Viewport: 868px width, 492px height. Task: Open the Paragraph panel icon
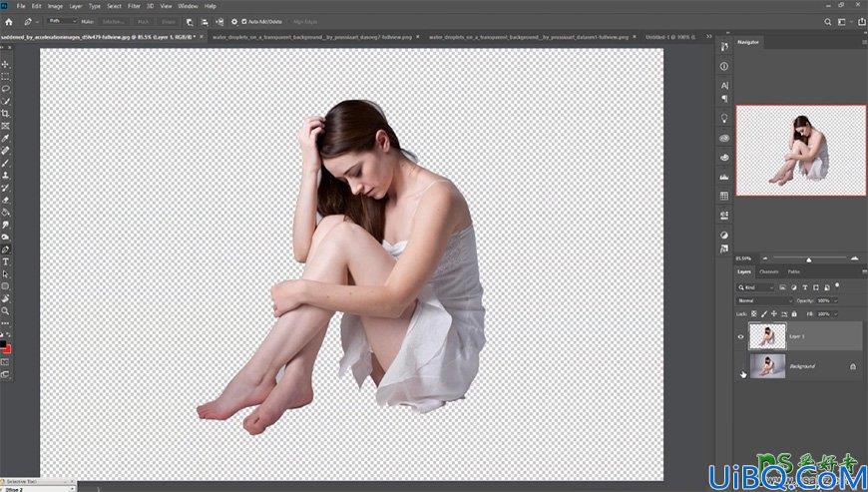click(x=724, y=99)
